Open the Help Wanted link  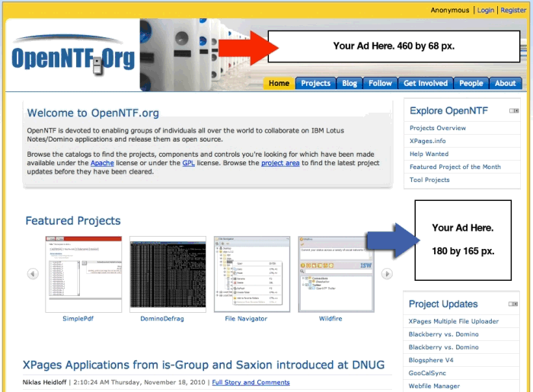(429, 154)
